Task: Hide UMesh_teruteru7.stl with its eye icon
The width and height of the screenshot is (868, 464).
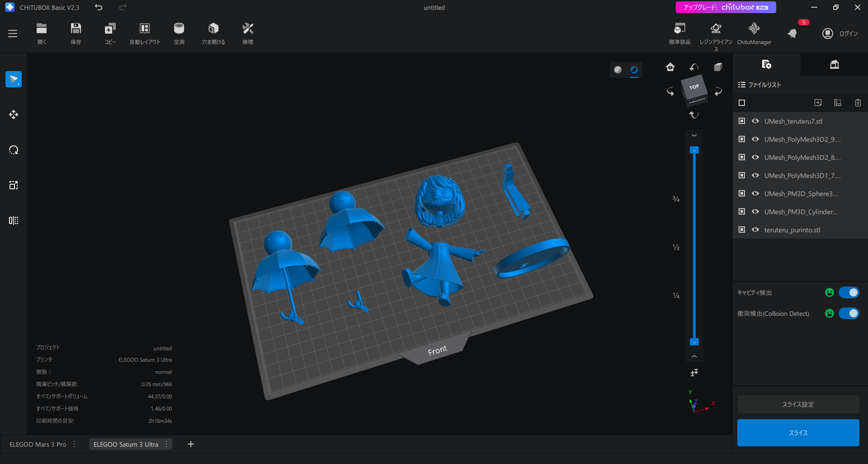Action: click(756, 121)
